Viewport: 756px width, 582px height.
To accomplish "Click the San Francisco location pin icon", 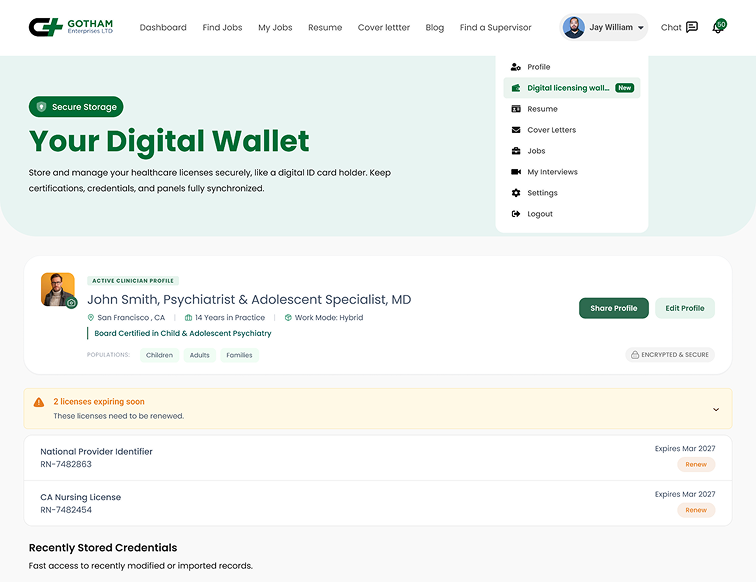I will pos(91,317).
